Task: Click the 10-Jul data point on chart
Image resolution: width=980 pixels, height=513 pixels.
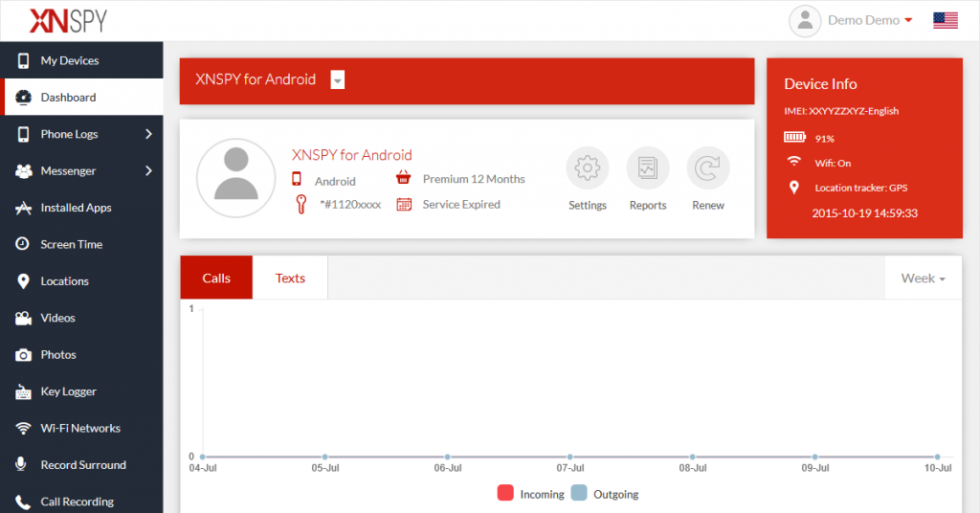Action: click(938, 457)
